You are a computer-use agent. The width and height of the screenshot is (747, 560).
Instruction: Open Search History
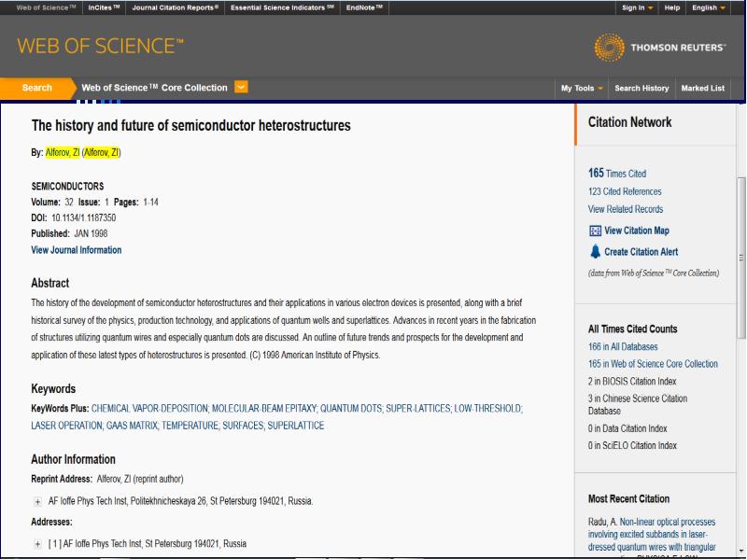click(641, 88)
